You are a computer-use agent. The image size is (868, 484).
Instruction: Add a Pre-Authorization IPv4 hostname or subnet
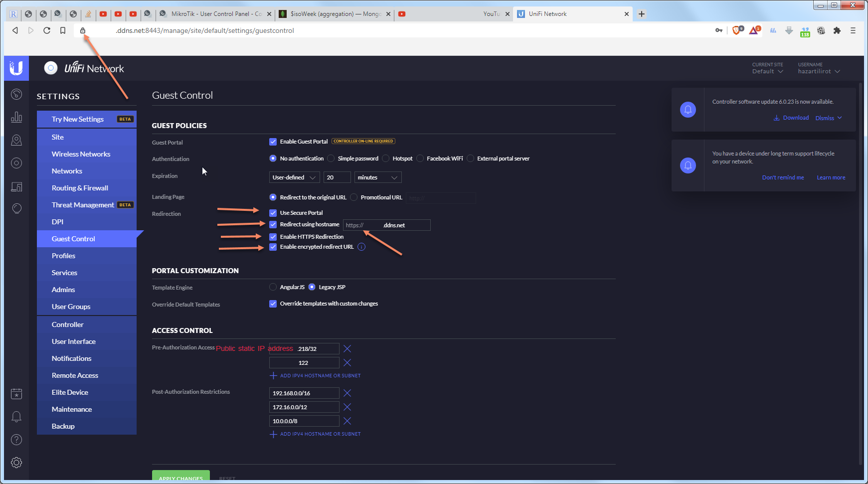click(315, 376)
